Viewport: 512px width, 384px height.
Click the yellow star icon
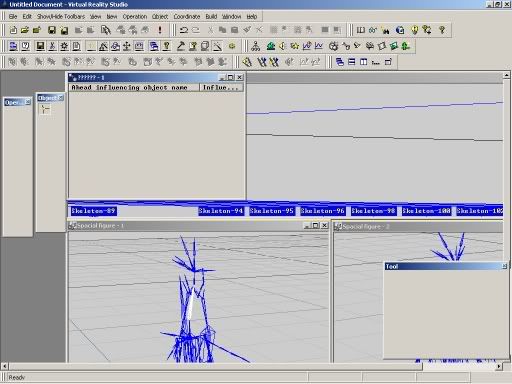(295, 46)
